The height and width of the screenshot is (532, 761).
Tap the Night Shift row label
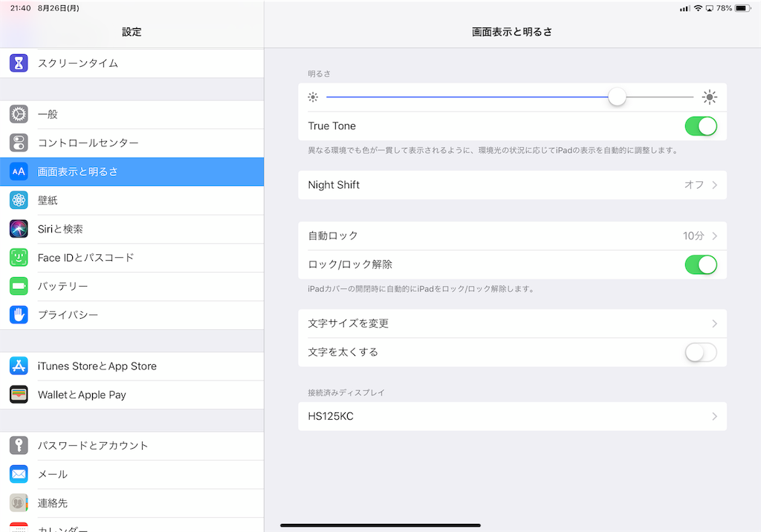tap(334, 185)
